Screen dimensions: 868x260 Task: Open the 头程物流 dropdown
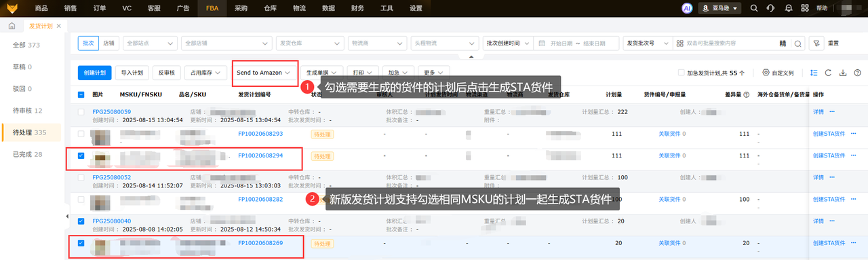(x=446, y=43)
